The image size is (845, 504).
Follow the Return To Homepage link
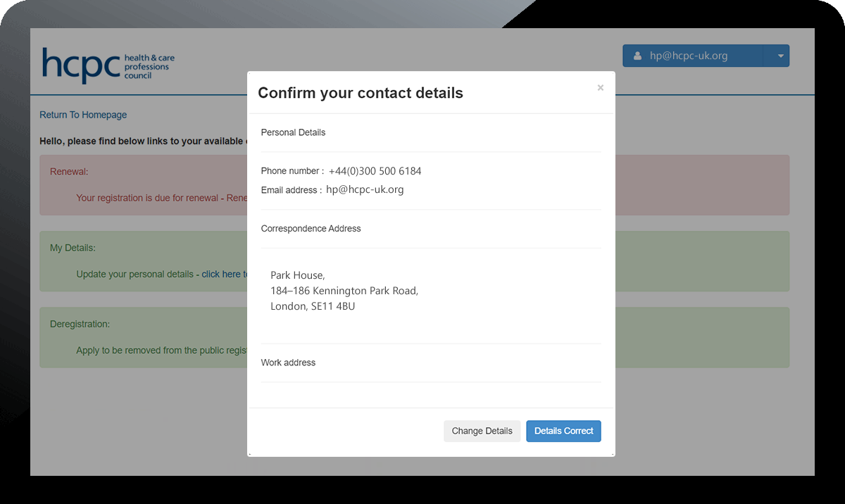(x=83, y=115)
